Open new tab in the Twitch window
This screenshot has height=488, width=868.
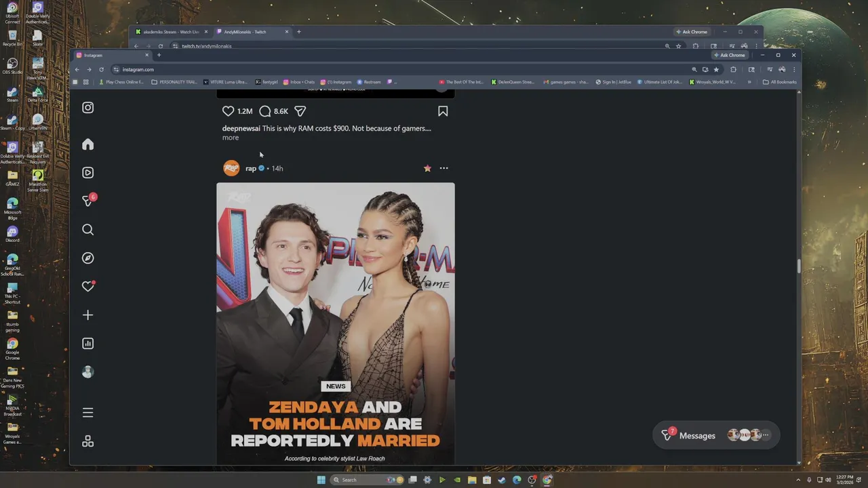coord(298,32)
